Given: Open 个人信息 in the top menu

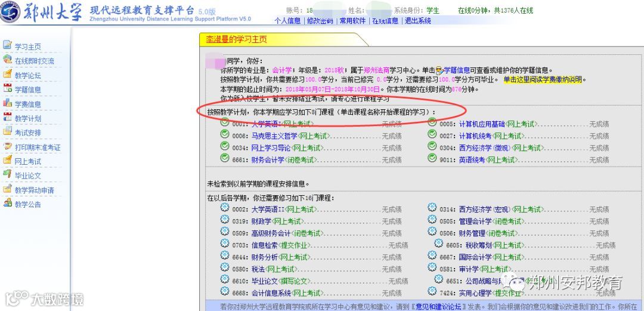Looking at the screenshot, I should click(x=287, y=21).
